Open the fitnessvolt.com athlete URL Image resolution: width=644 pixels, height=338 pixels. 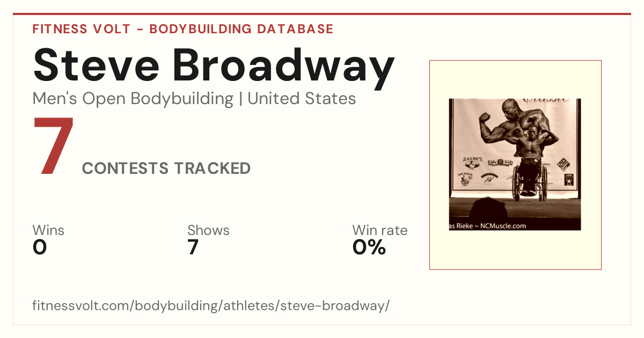211,306
